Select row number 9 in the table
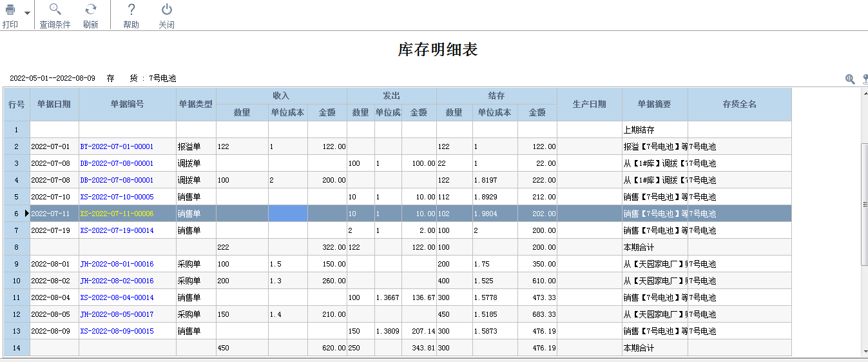This screenshot has height=362, width=868. click(x=17, y=265)
